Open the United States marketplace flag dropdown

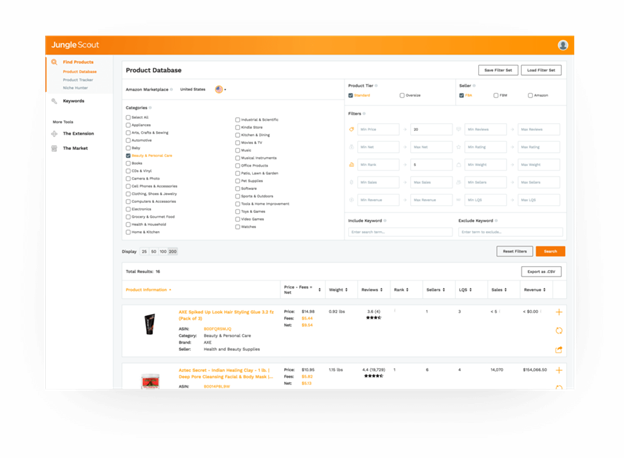220,90
